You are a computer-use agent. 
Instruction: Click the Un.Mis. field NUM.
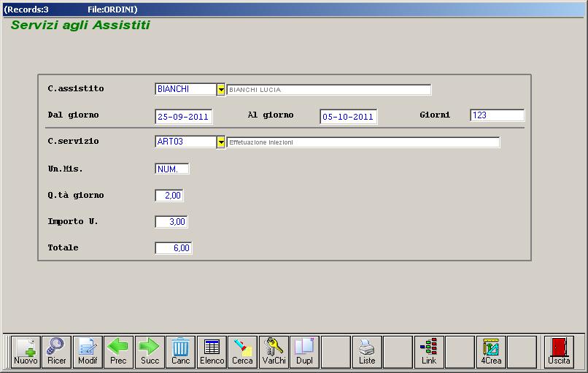(x=172, y=169)
